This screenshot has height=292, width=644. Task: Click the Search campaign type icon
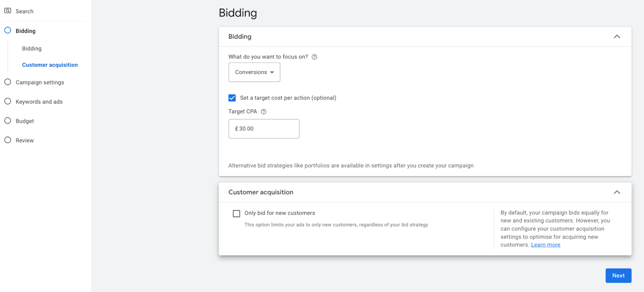pos(8,11)
